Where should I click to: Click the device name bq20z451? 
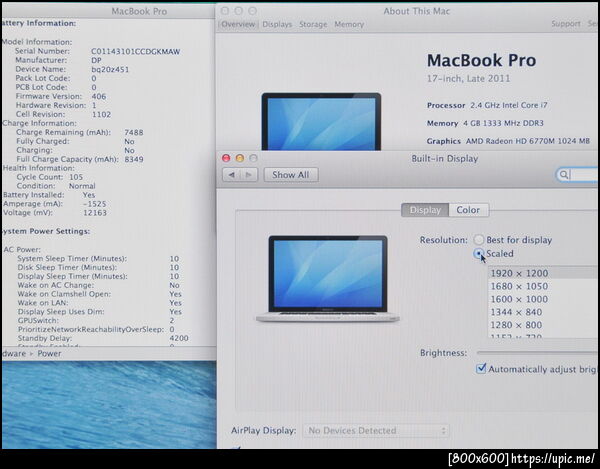tap(110, 70)
